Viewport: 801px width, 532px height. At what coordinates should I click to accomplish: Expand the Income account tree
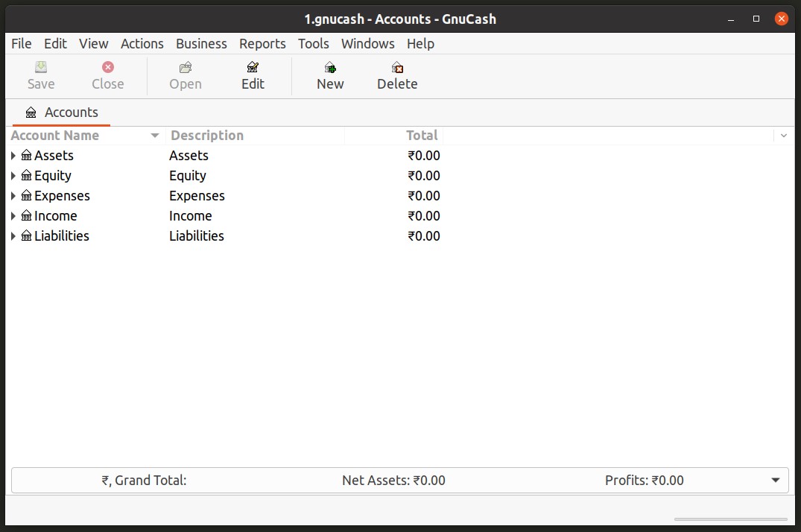[x=13, y=216]
